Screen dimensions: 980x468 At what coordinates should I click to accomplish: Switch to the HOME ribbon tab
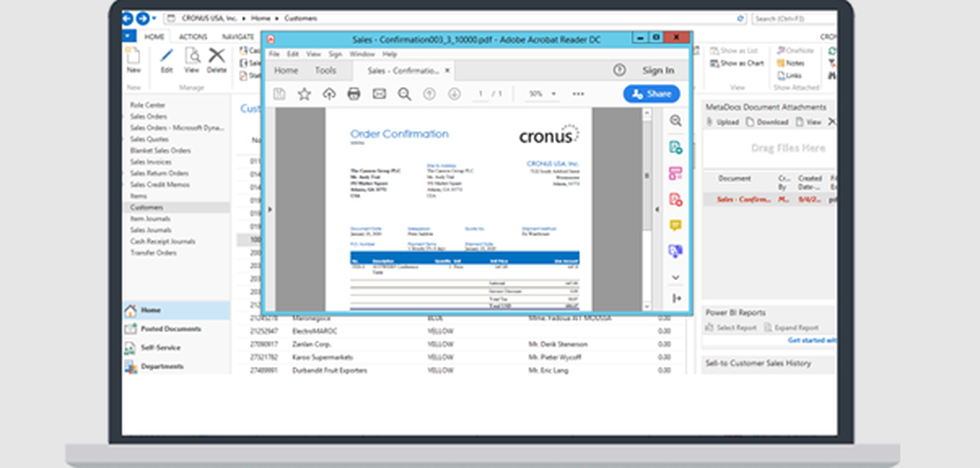155,37
